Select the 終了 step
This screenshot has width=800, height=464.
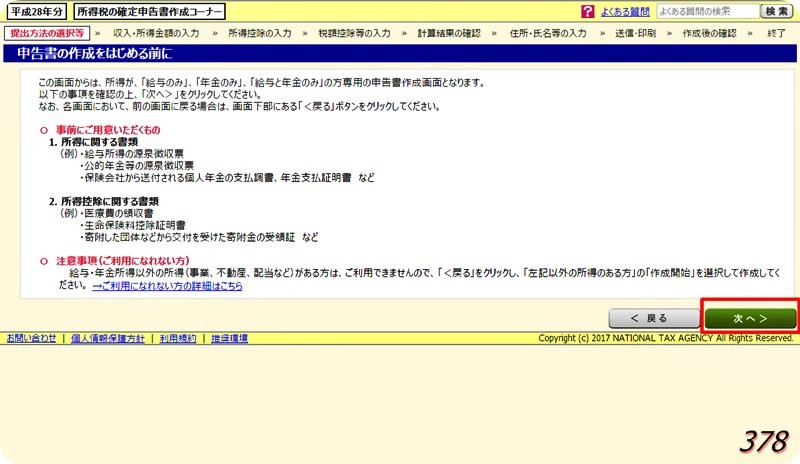pos(776,33)
